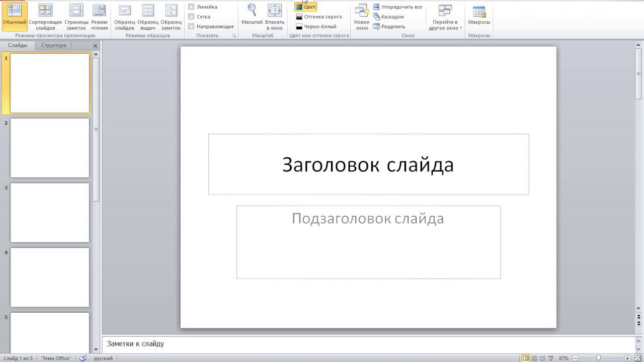This screenshot has height=362, width=644.
Task: Open Образец выдач handout master
Action: pyautogui.click(x=147, y=17)
